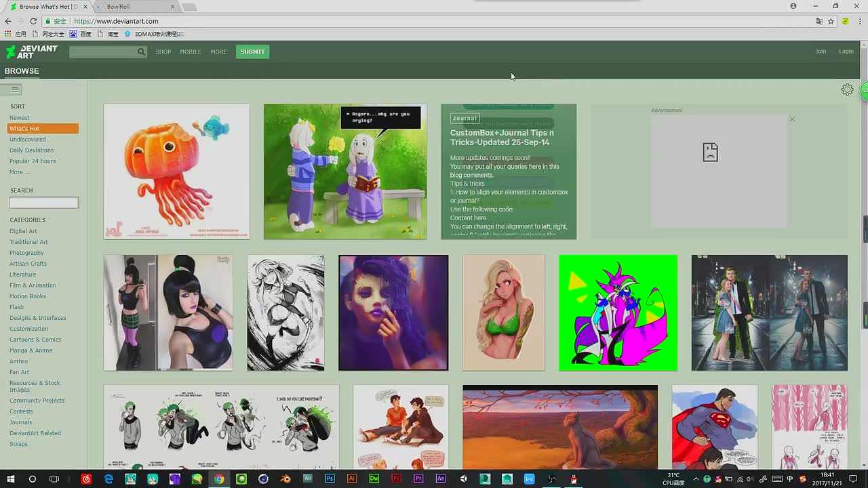Open the MOBILE menu item
The width and height of the screenshot is (868, 488).
click(191, 52)
